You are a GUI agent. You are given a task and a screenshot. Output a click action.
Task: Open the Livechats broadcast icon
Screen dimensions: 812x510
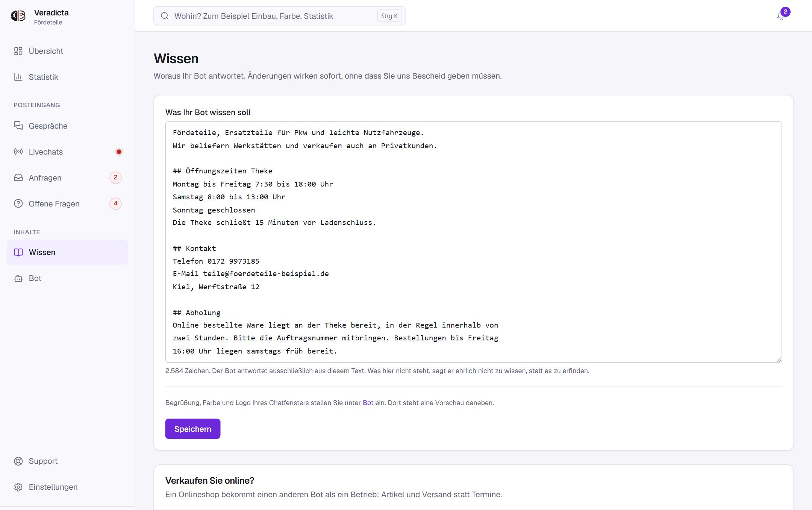(18, 152)
